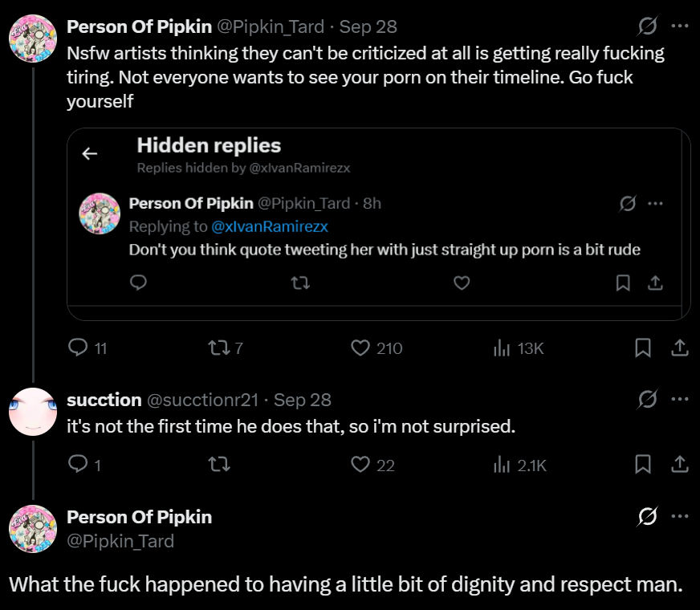Open sucction's profile avatar
The image size is (700, 610).
point(33,412)
